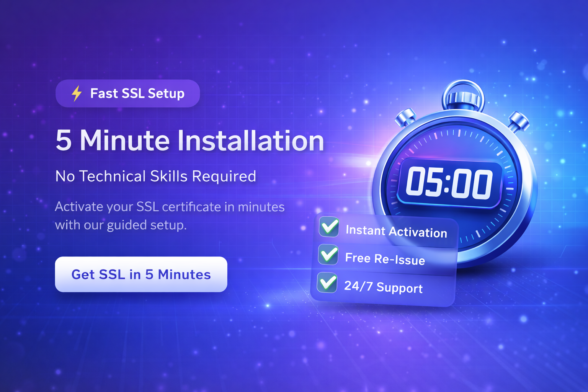Click the 5 Minute Installation heading
This screenshot has height=392, width=588.
tap(190, 140)
